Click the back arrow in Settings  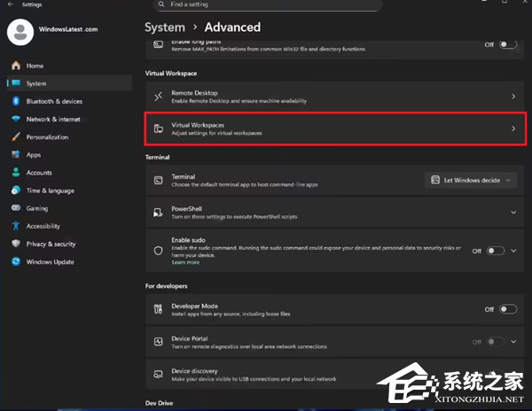[x=11, y=4]
